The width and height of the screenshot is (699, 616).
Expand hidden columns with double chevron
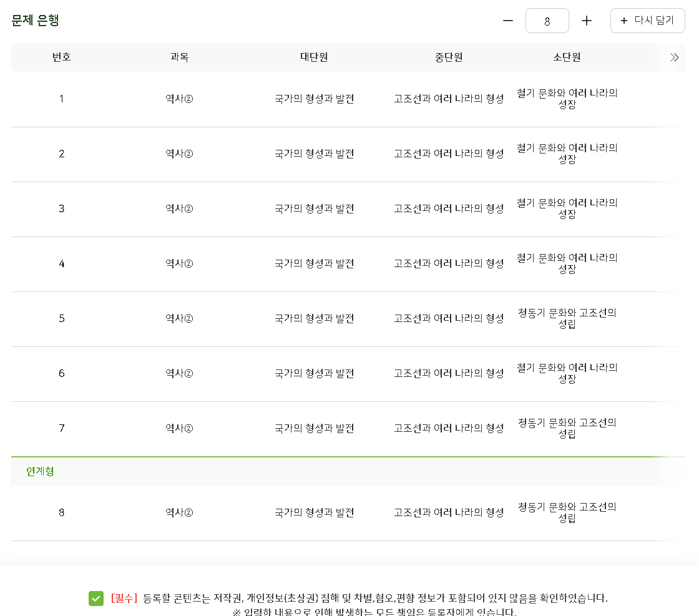675,57
